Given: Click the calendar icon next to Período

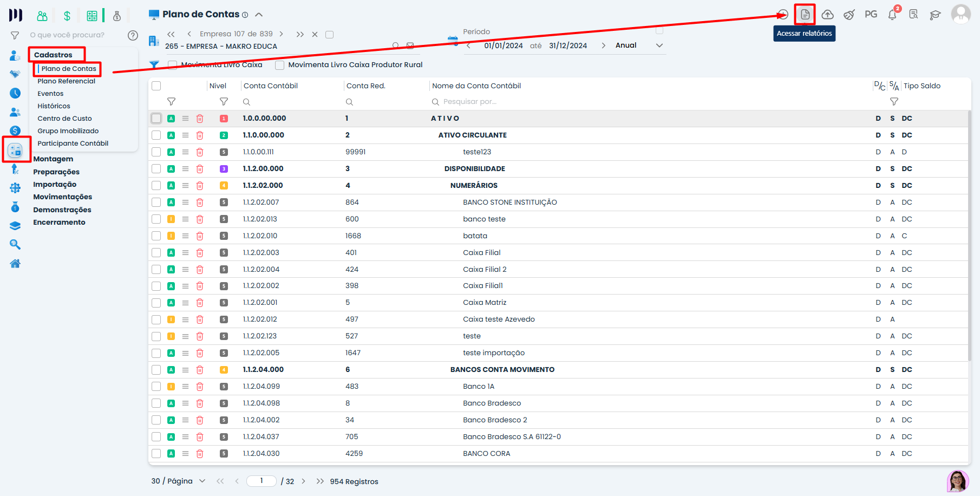Looking at the screenshot, I should [x=453, y=40].
